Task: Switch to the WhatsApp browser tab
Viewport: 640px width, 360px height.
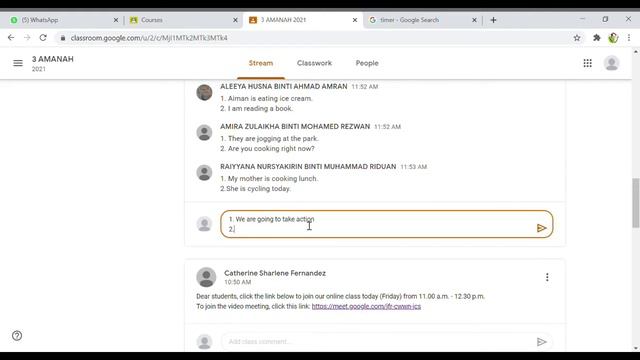Action: coord(62,20)
